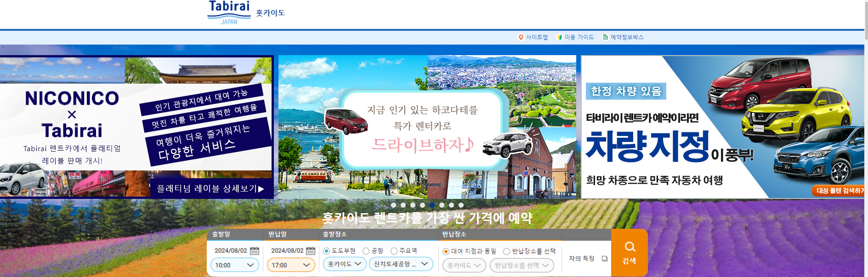Open the 반납장소를 선택 return location dropdown
868x277 pixels.
(x=522, y=265)
